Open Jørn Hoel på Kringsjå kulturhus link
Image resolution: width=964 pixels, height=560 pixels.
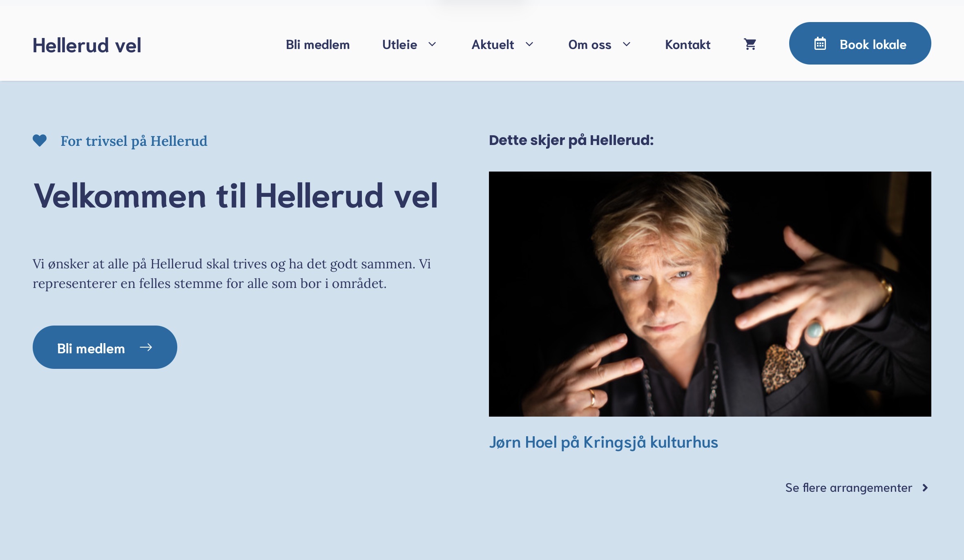click(603, 442)
